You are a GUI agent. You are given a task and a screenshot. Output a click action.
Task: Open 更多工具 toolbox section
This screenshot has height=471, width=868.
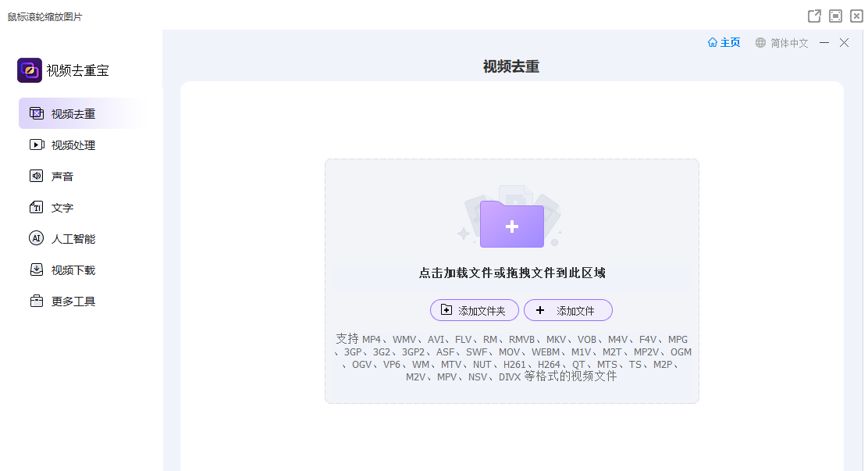(73, 302)
